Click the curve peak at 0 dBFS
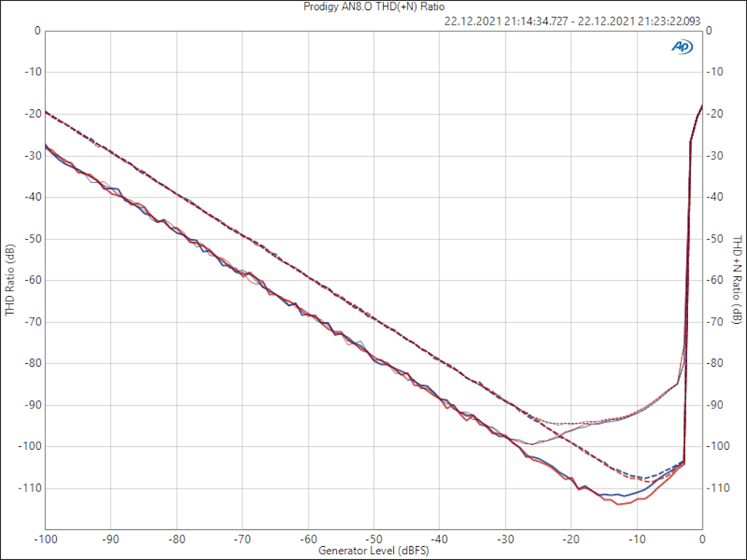The width and height of the screenshot is (747, 560). pyautogui.click(x=701, y=106)
